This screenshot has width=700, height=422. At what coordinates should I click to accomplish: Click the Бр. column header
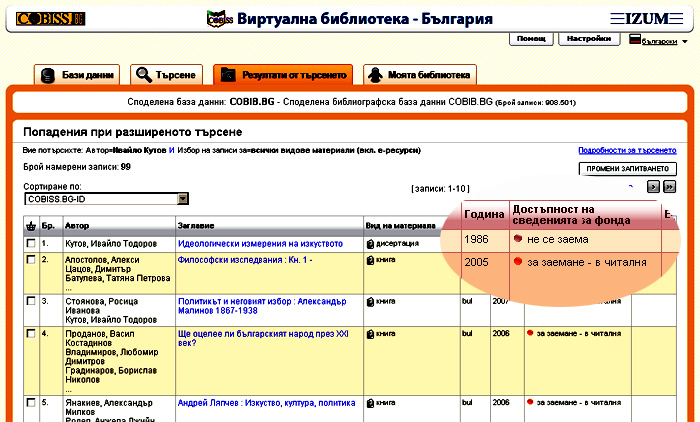coord(48,226)
